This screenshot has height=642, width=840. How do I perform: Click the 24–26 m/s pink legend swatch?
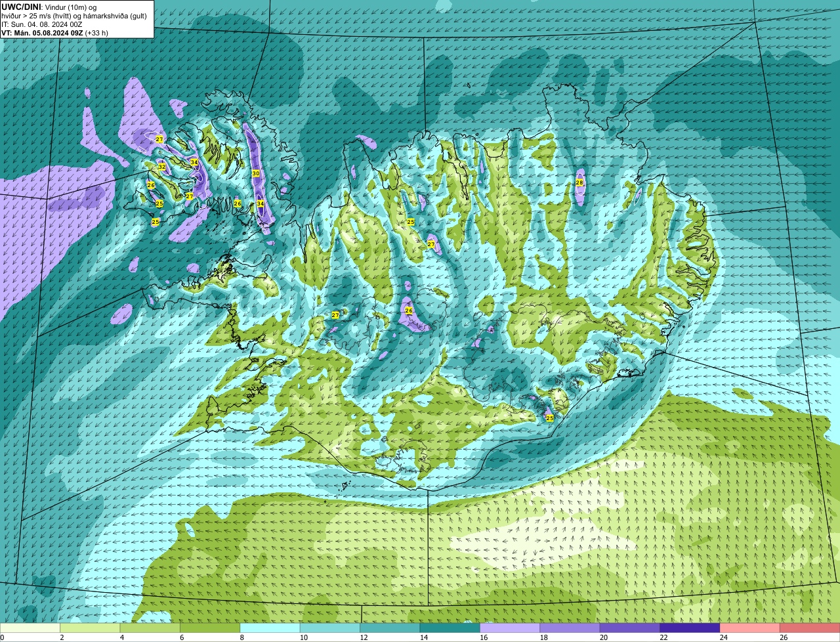pos(750,628)
